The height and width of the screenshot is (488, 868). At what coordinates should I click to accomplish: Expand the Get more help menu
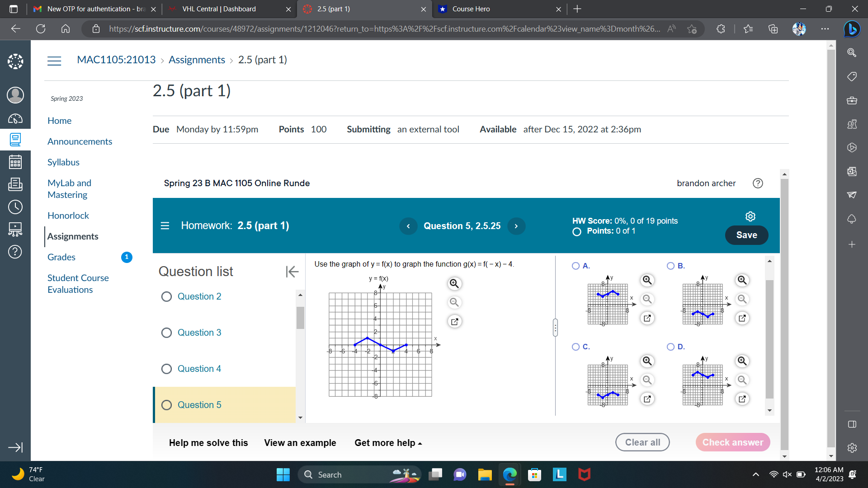[388, 443]
